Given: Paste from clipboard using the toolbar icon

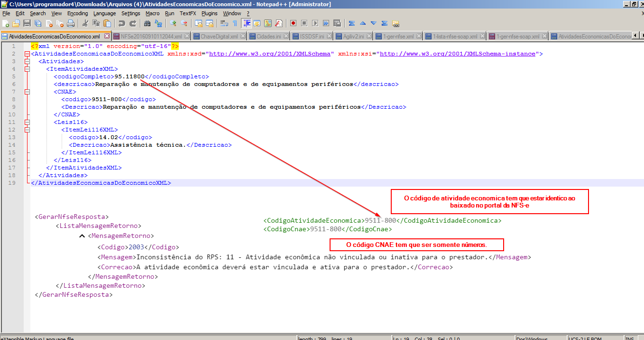Looking at the screenshot, I should click(x=107, y=23).
